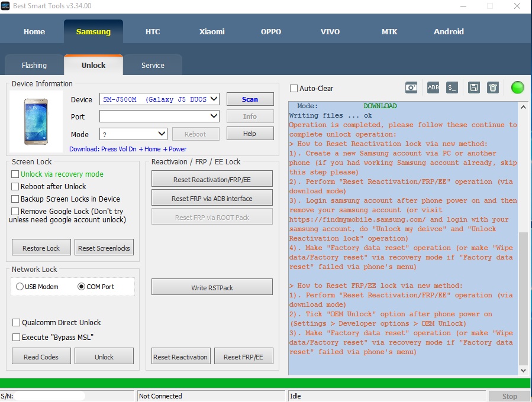Click the Galaxy J5 device thumbnail
532x402 pixels.
(36, 121)
